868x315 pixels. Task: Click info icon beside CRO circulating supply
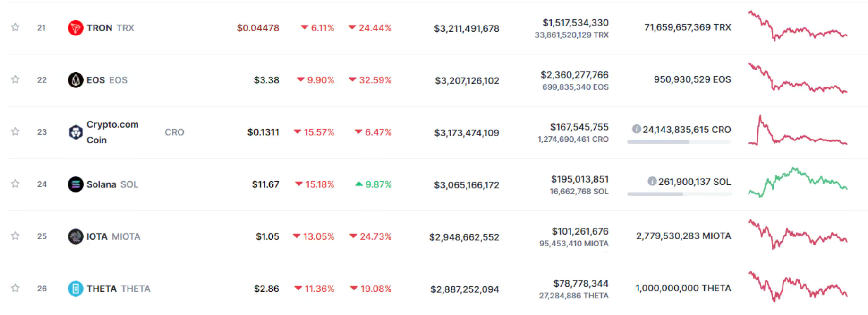tap(637, 129)
